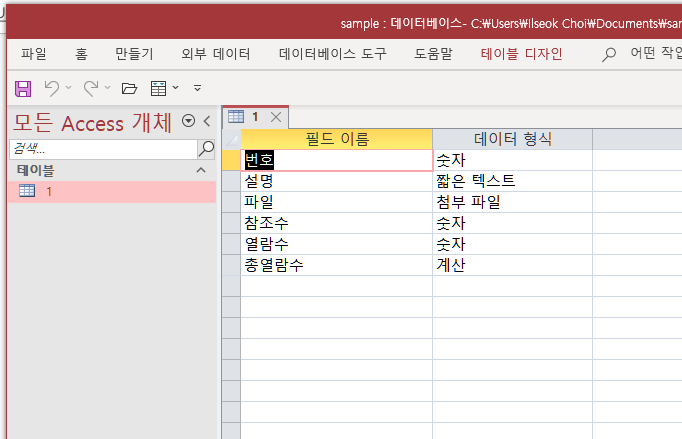The height and width of the screenshot is (439, 682).
Task: Click the table view icon in quick access toolbar
Action: [x=158, y=88]
